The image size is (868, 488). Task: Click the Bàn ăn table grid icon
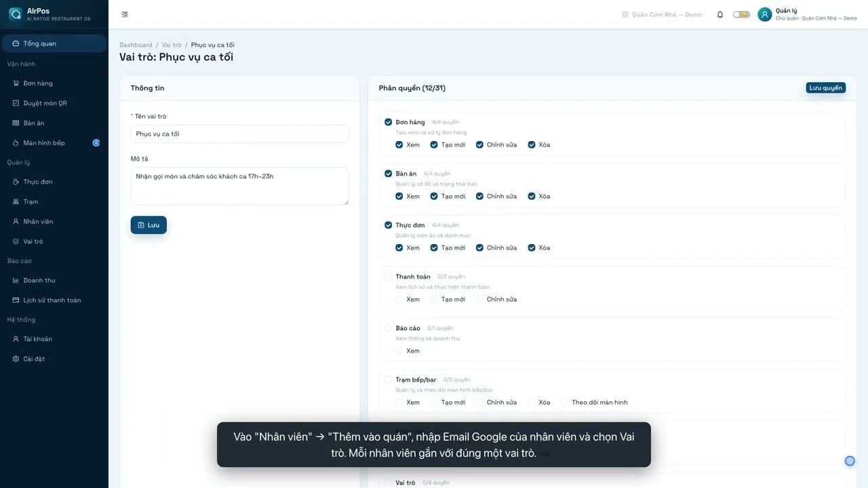click(16, 123)
